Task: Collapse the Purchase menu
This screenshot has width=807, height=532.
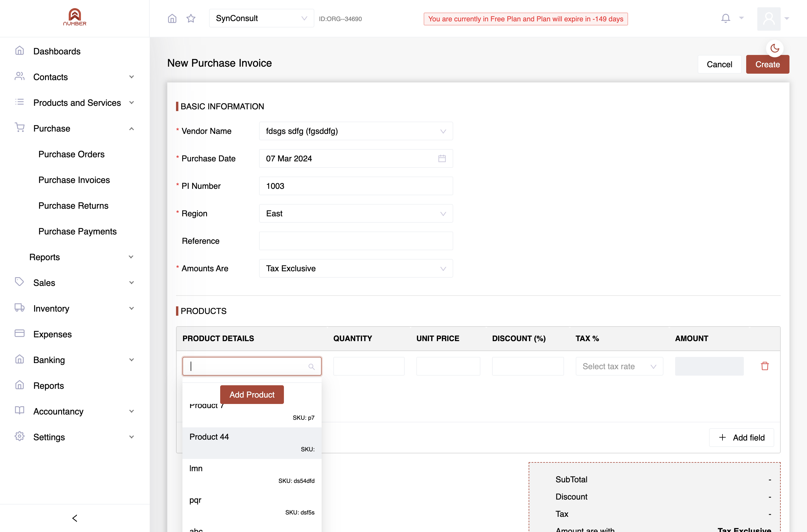Action: pyautogui.click(x=74, y=129)
